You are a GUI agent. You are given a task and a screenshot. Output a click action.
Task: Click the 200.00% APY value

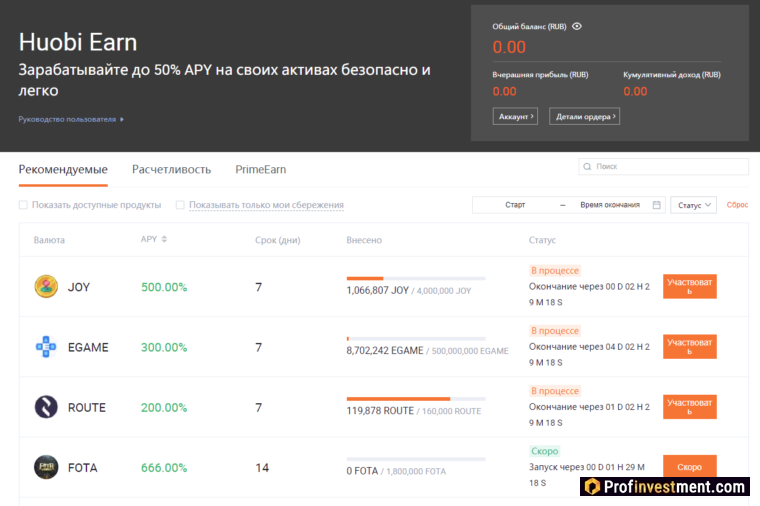tap(164, 408)
